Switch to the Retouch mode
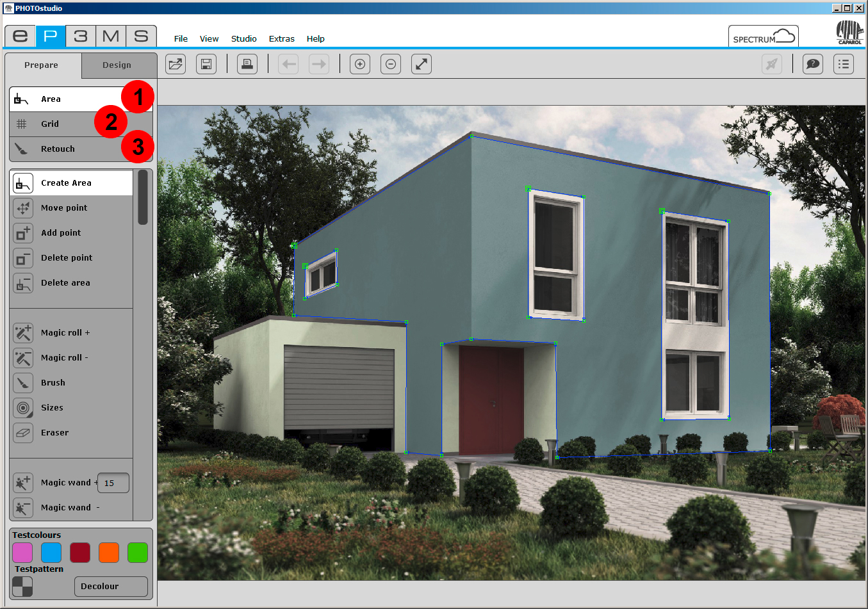Image resolution: width=868 pixels, height=609 pixels. point(81,149)
